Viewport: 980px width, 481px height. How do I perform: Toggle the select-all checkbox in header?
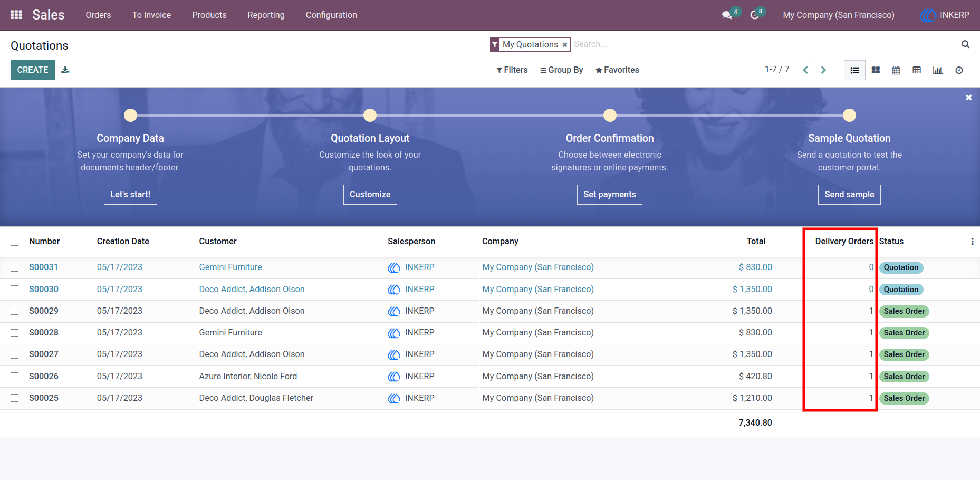[15, 242]
